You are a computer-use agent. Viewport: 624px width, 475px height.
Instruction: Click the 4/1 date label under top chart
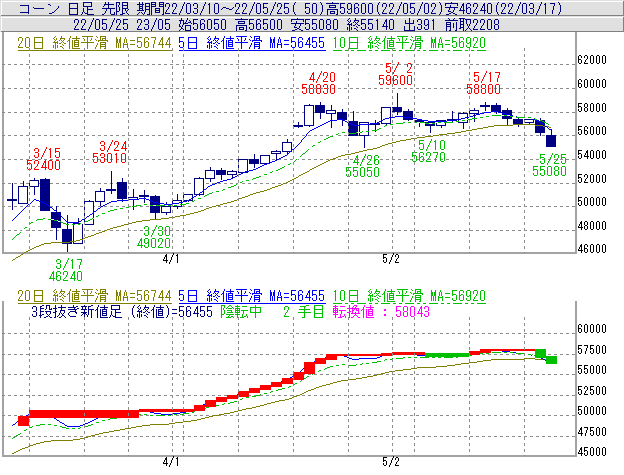coord(171,259)
